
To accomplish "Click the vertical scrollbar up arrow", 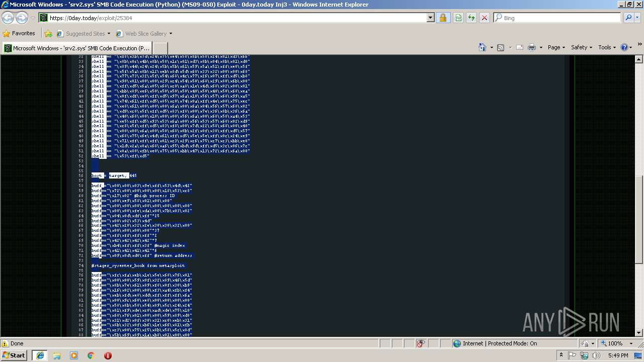I will click(x=639, y=59).
